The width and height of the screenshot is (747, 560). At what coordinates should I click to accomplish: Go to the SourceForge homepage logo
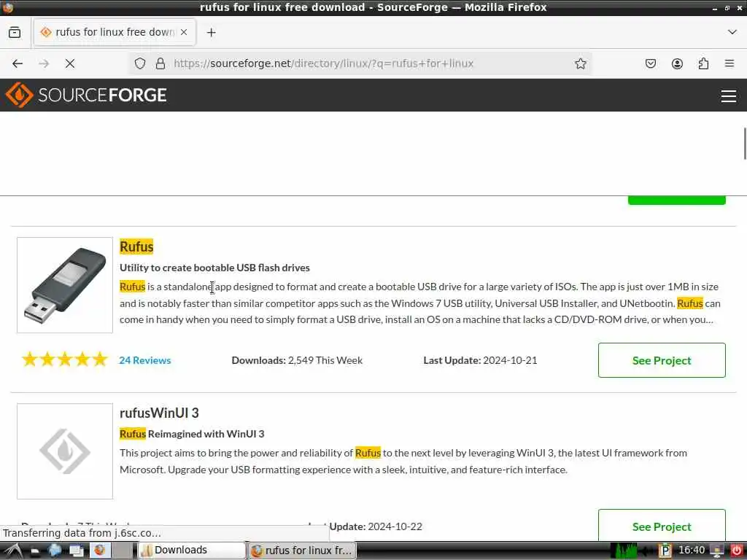(86, 95)
